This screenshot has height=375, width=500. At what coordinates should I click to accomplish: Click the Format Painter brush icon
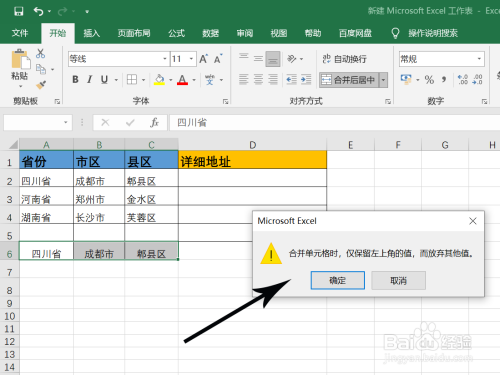[x=41, y=85]
